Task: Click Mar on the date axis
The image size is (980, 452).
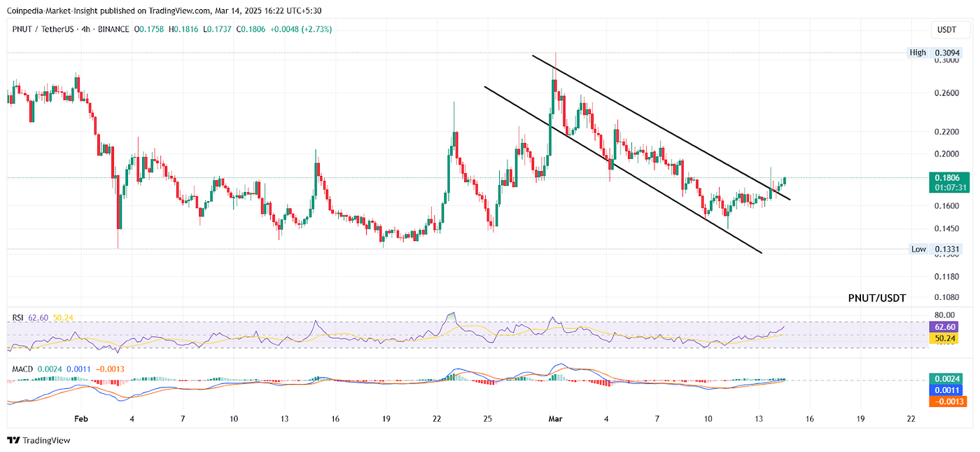Action: click(554, 418)
